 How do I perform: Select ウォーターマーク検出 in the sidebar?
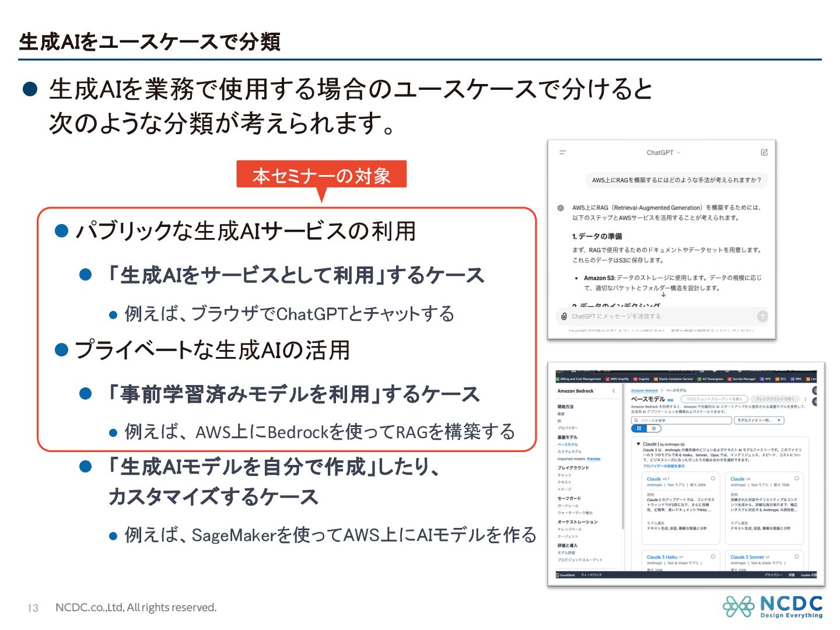pyautogui.click(x=575, y=513)
